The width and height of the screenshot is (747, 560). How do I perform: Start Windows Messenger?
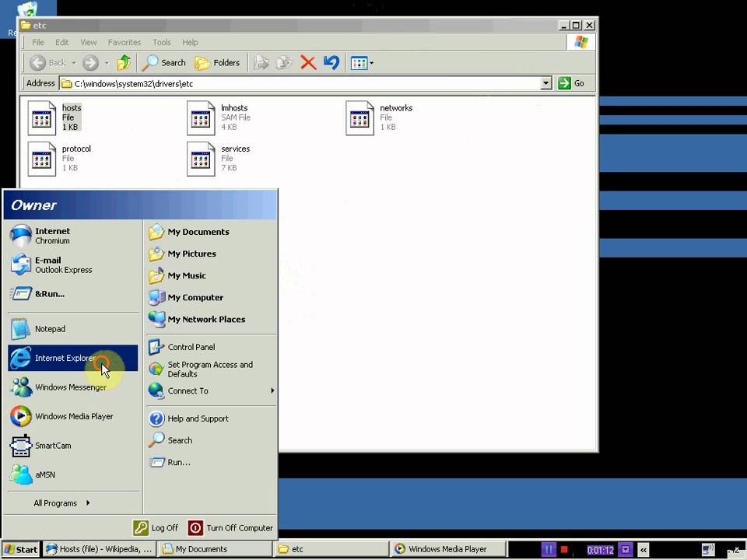pyautogui.click(x=73, y=387)
